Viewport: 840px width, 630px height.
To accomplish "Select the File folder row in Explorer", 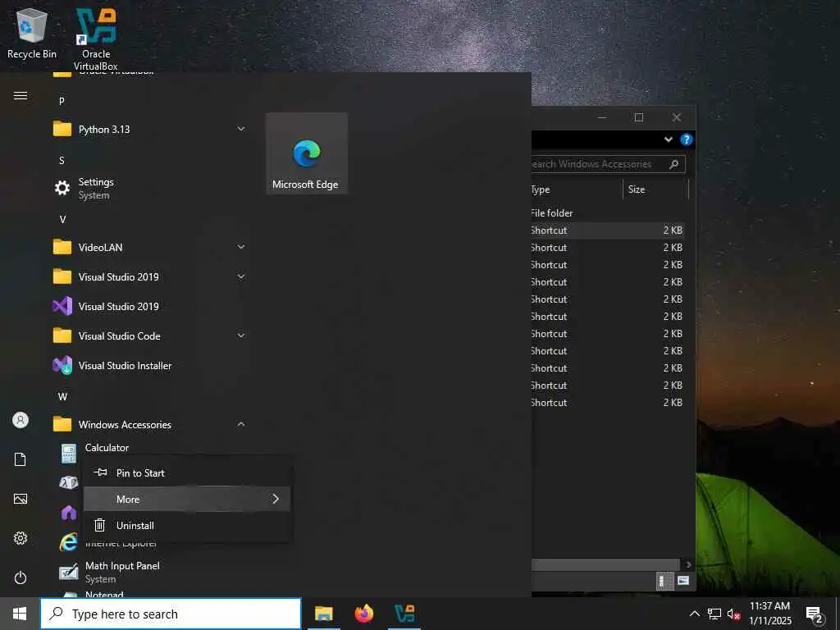I will pos(608,213).
